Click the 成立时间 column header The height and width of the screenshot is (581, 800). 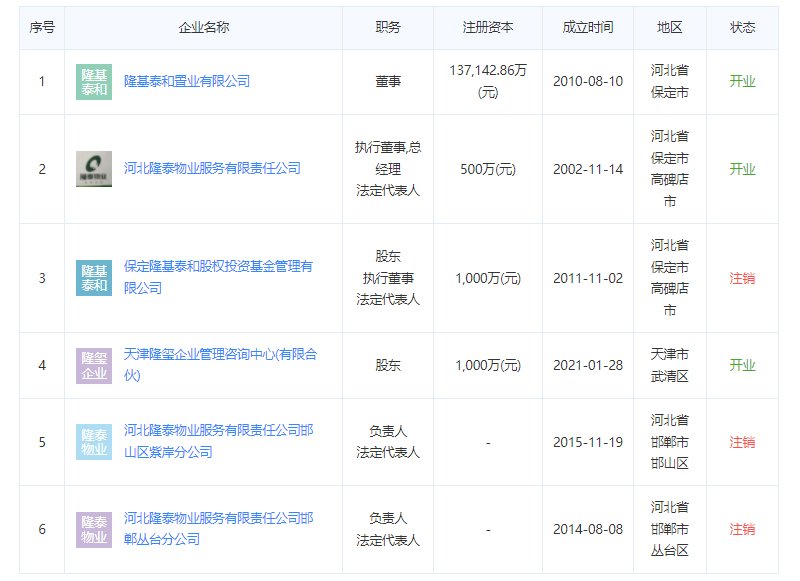pyautogui.click(x=588, y=28)
